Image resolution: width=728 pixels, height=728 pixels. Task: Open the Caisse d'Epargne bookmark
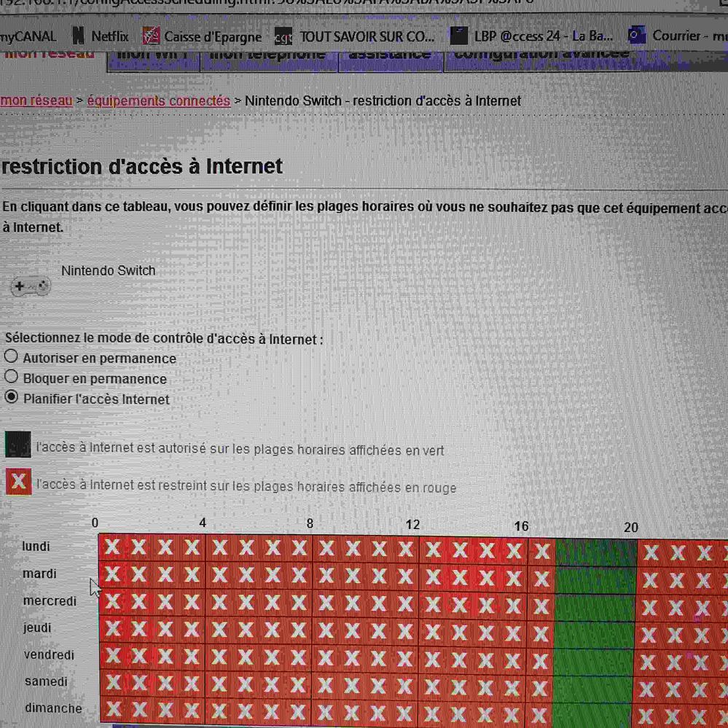202,36
